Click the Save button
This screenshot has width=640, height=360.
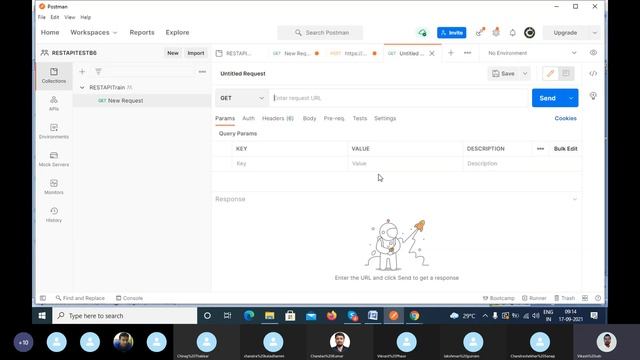(504, 73)
